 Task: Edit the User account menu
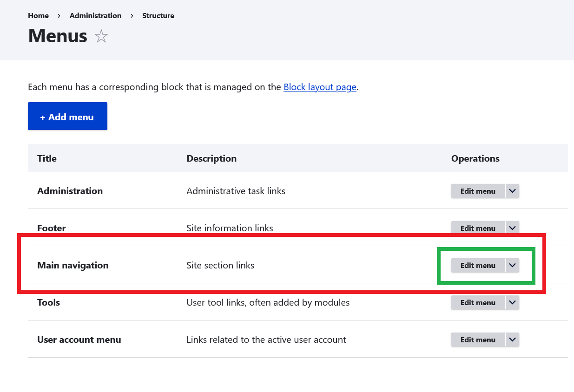[x=477, y=340]
